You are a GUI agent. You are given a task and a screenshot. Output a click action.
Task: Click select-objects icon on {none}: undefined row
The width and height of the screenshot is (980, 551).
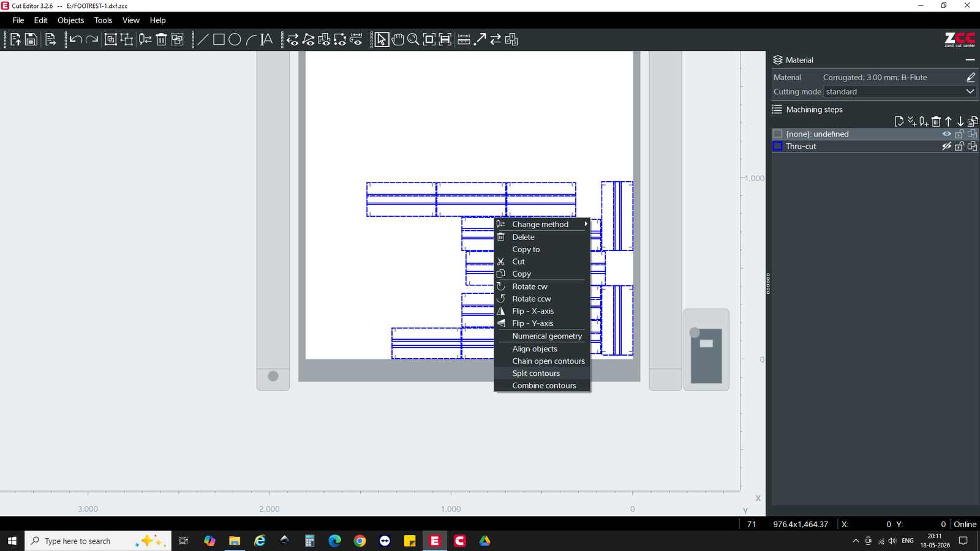click(x=973, y=134)
